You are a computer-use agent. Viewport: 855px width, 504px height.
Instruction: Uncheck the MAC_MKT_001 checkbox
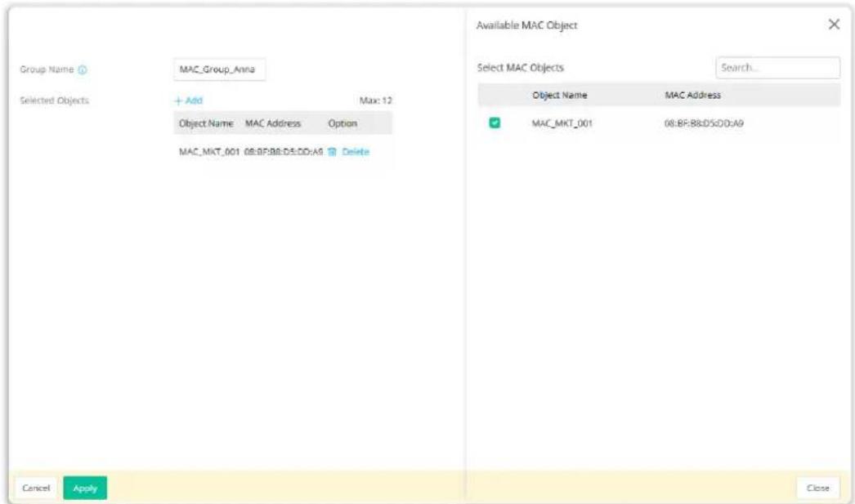click(495, 123)
